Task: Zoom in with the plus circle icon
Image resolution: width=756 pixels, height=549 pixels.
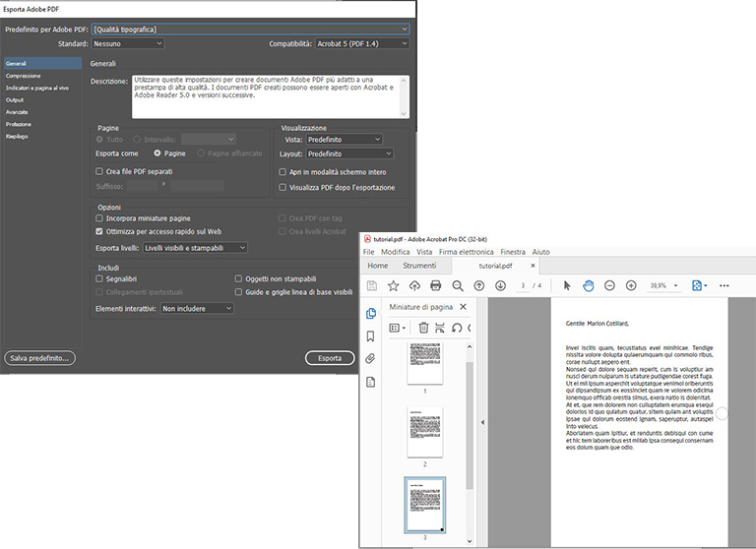Action: point(631,285)
